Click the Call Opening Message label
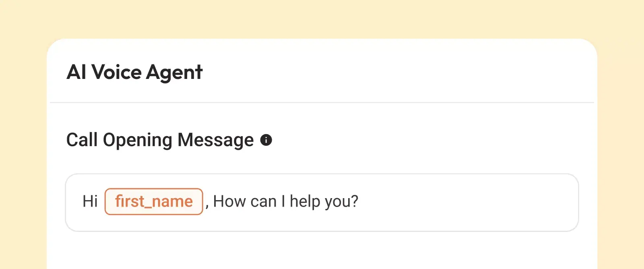Viewport: 644px width, 269px height. pos(159,140)
